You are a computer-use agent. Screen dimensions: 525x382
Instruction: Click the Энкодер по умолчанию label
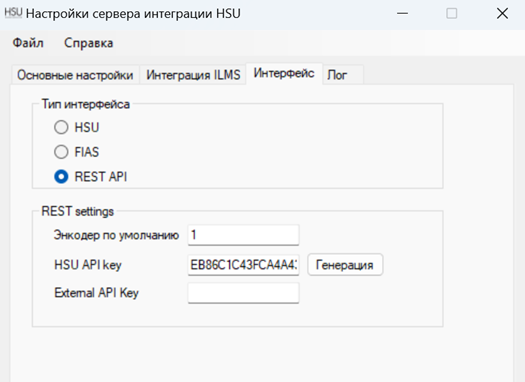pos(116,235)
